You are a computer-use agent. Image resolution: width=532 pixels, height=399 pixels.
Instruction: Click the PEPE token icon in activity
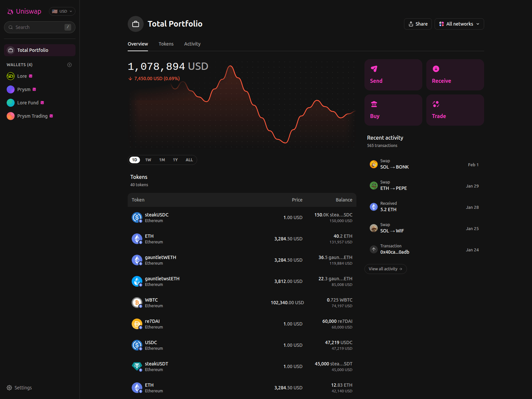374,186
